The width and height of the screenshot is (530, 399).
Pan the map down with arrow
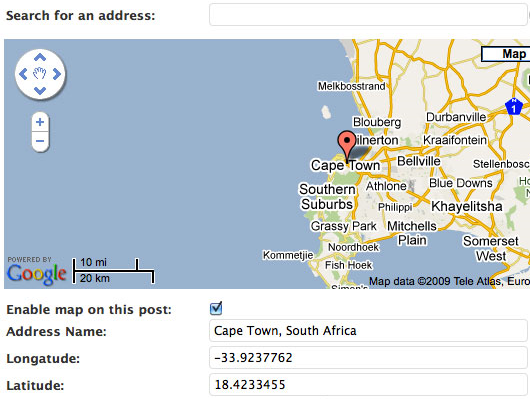[40, 91]
